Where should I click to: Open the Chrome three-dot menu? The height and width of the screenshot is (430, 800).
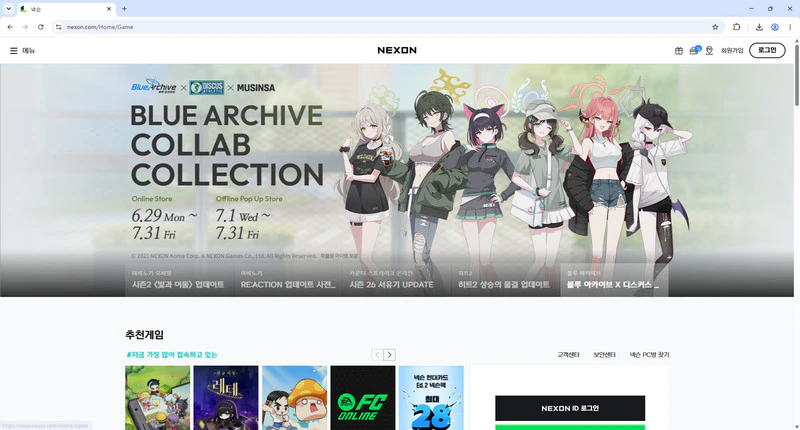(x=790, y=27)
